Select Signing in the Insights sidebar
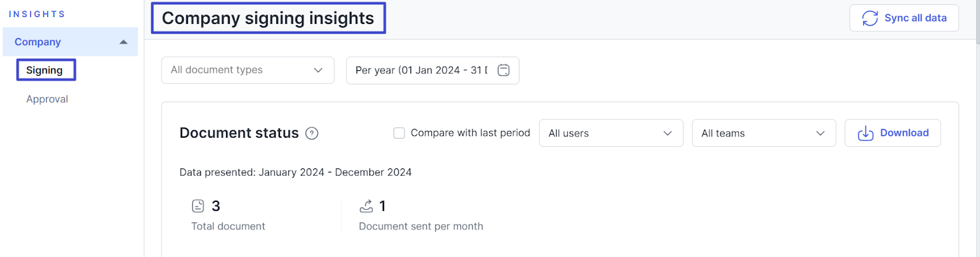The image size is (980, 257). [45, 70]
